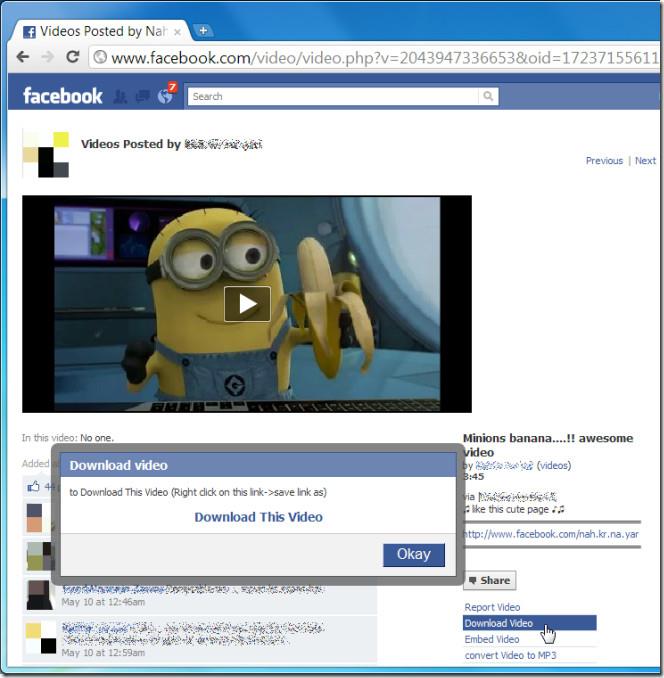Click the Share button
This screenshot has height=678, width=664.
pyautogui.click(x=489, y=580)
